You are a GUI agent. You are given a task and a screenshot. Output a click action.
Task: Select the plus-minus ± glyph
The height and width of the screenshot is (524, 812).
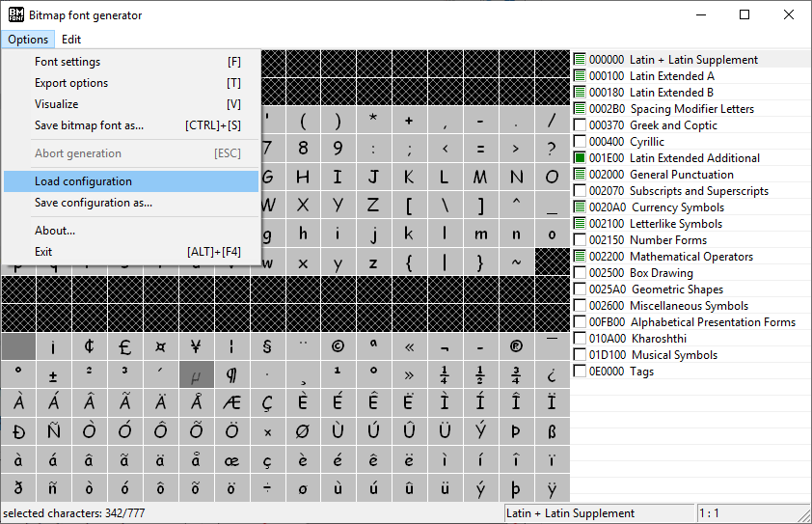point(53,374)
